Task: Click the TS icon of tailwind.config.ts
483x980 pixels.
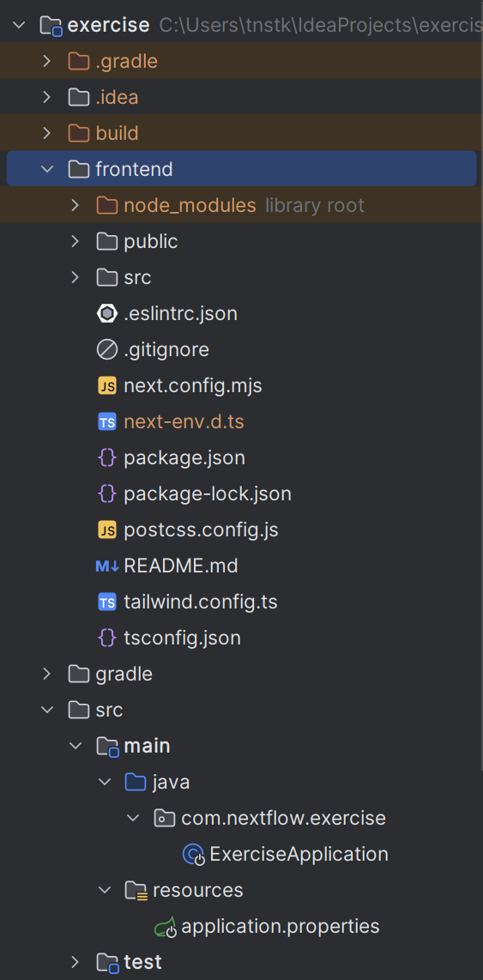Action: click(x=107, y=602)
